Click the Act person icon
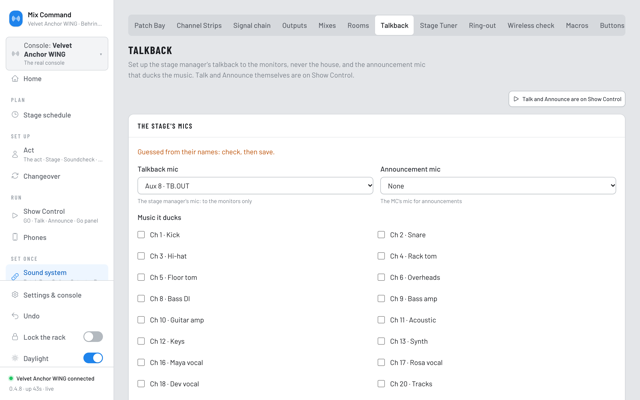The height and width of the screenshot is (400, 640). click(15, 154)
